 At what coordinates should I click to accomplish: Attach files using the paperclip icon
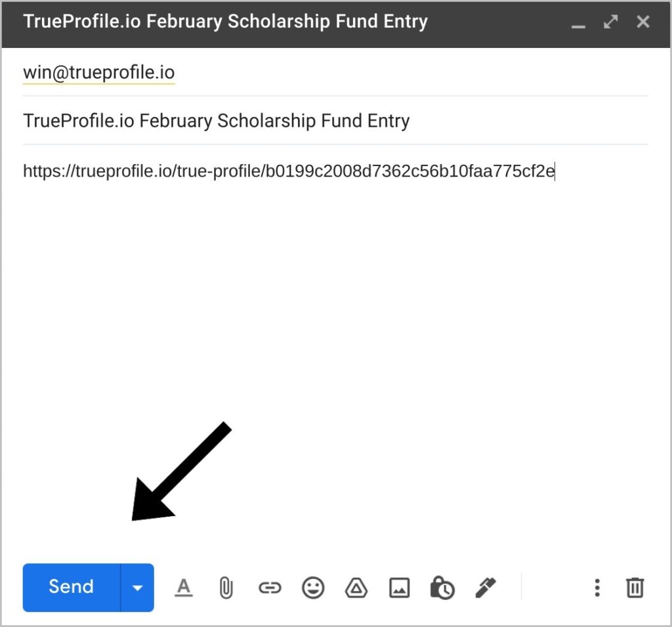click(x=226, y=588)
